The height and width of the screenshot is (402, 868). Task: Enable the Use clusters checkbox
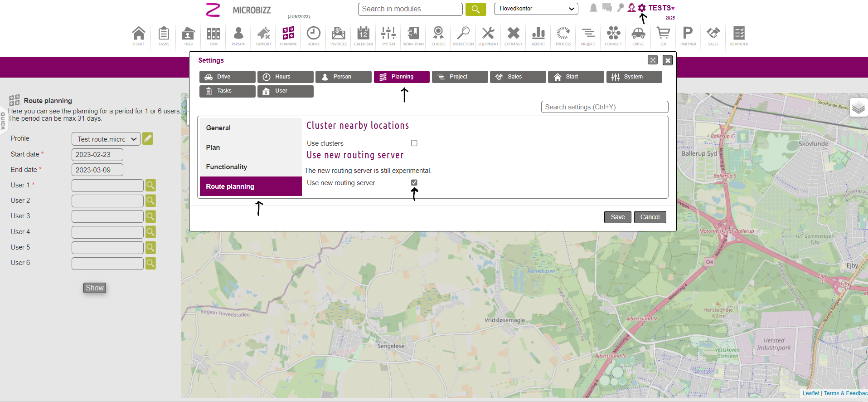pyautogui.click(x=414, y=143)
